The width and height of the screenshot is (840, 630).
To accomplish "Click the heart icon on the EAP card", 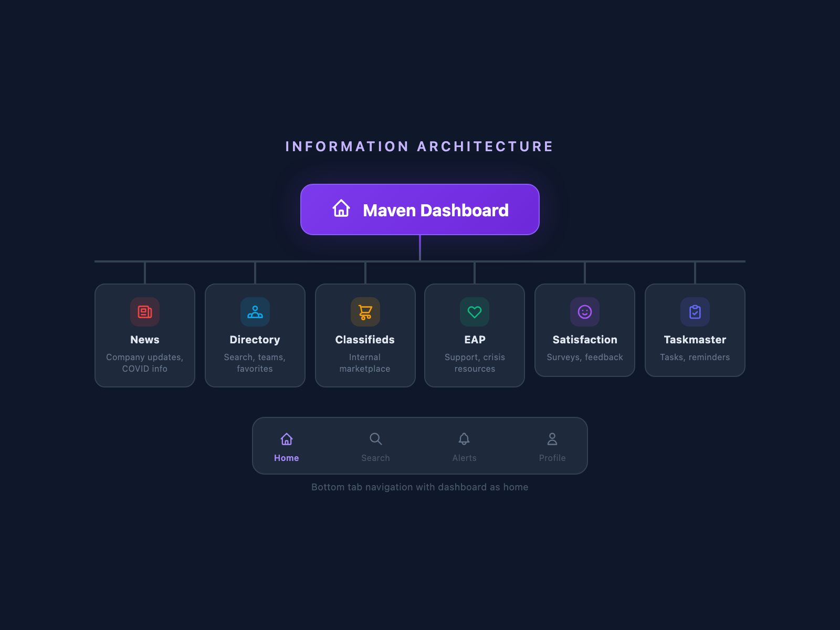I will tap(475, 312).
